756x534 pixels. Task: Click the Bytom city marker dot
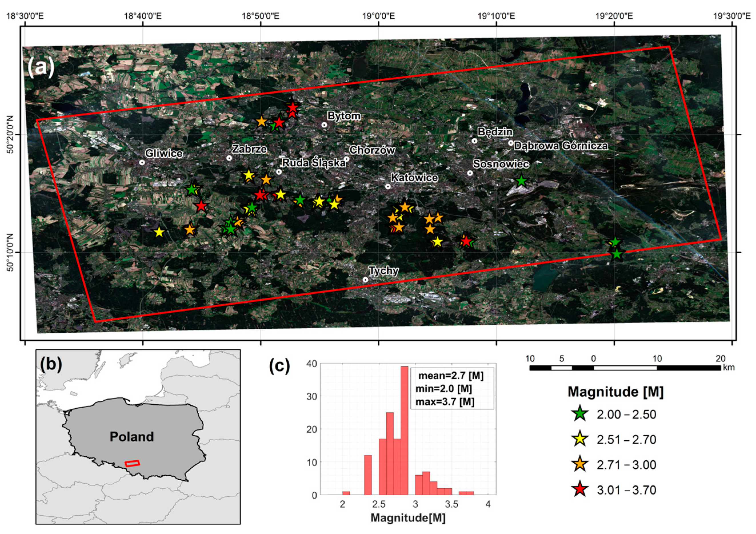pyautogui.click(x=324, y=125)
